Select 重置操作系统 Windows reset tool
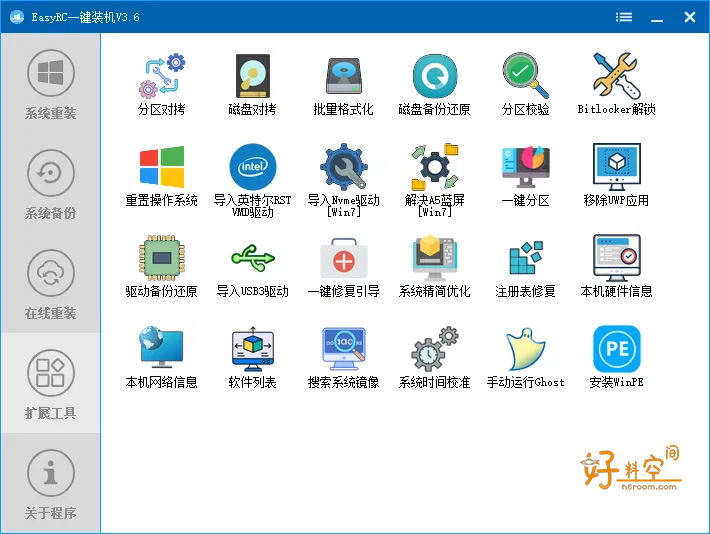710x534 pixels. (x=162, y=176)
